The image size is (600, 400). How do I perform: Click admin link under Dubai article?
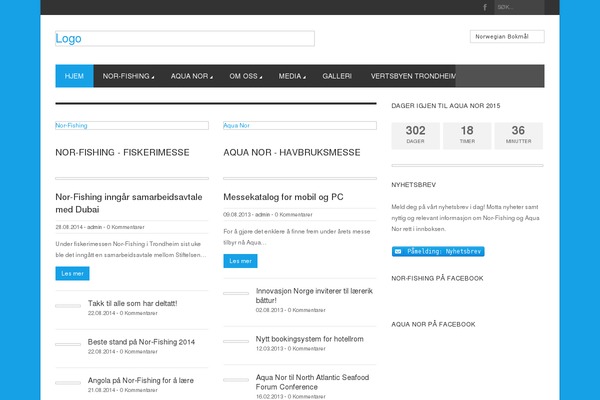pos(94,227)
